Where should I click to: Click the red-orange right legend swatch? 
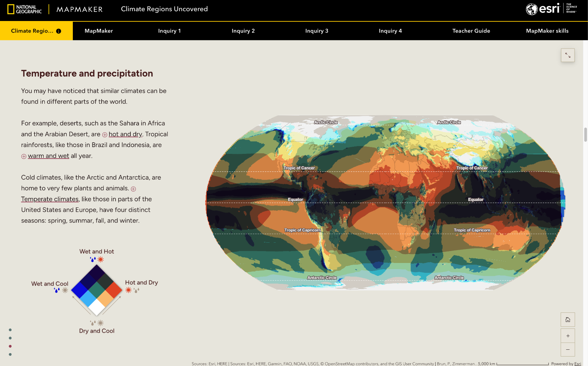[114, 290]
